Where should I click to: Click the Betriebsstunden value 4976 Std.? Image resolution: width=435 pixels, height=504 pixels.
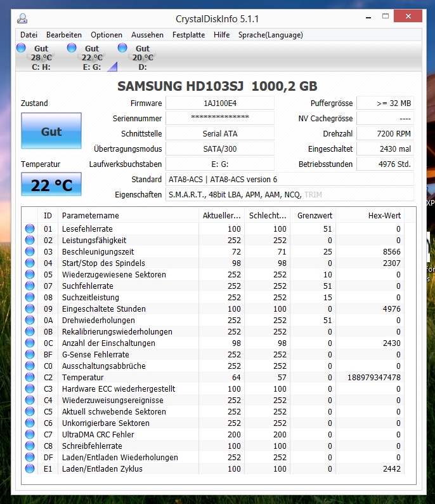386,164
